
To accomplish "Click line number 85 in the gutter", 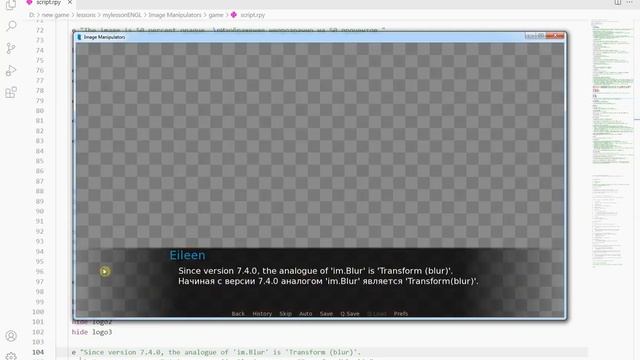I will pyautogui.click(x=40, y=161).
